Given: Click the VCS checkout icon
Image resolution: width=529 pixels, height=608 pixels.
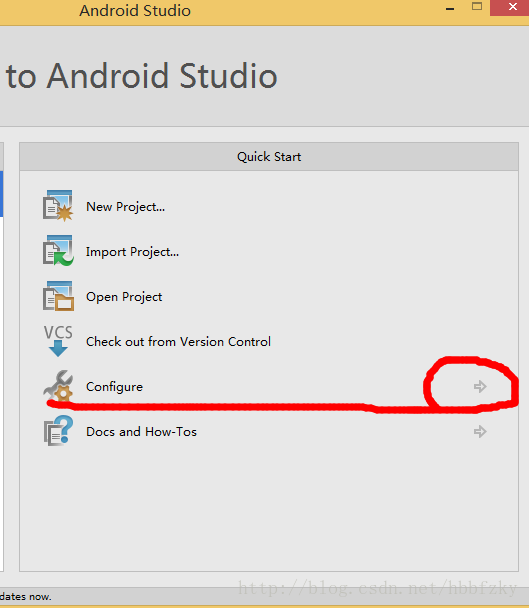Looking at the screenshot, I should pos(58,341).
